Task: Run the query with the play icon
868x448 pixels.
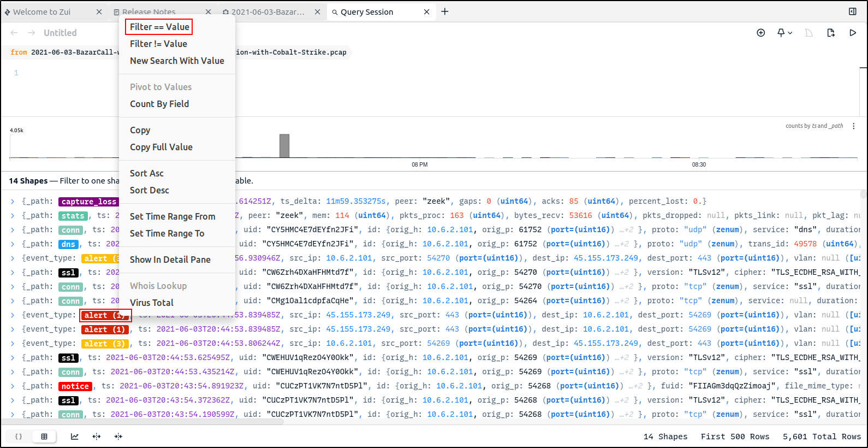Action: (x=852, y=33)
